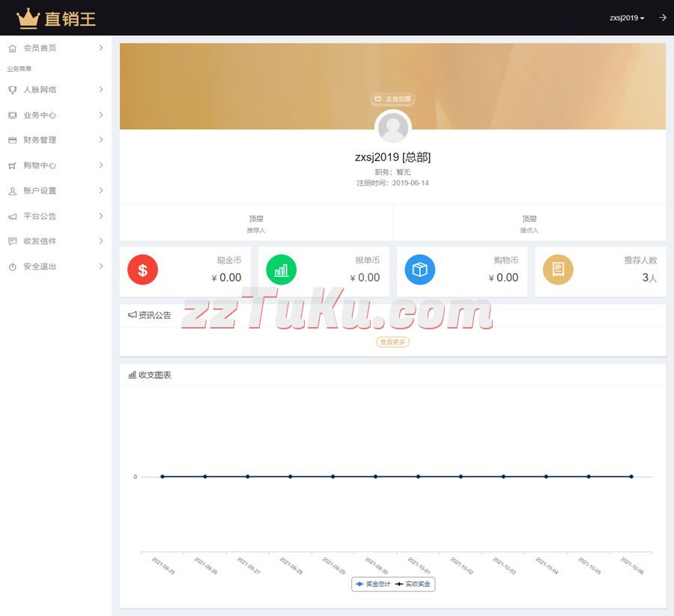Viewport: 674px width, 616px height.
Task: Click the 查看更多 button under announcements
Action: (x=392, y=342)
